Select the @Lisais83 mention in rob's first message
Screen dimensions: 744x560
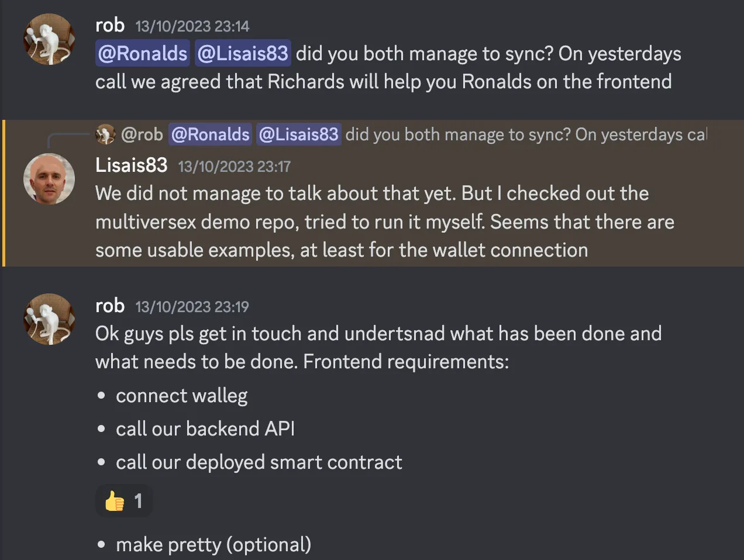[x=243, y=53]
